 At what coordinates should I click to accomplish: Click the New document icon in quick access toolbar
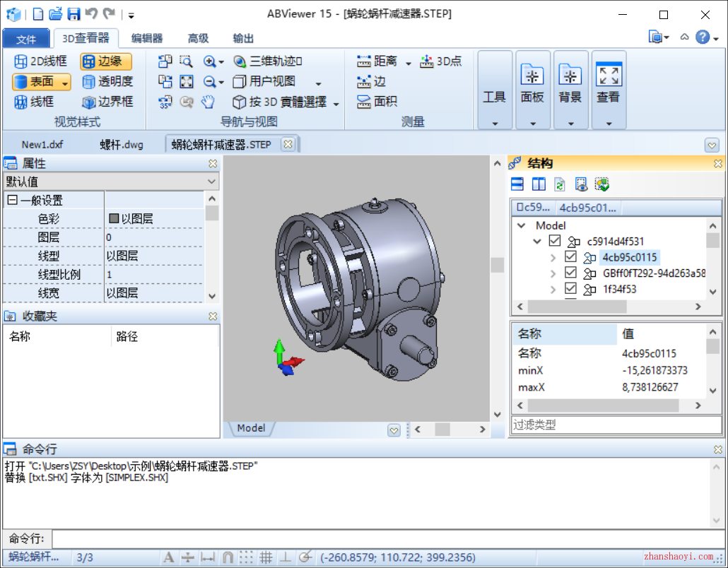(x=38, y=14)
